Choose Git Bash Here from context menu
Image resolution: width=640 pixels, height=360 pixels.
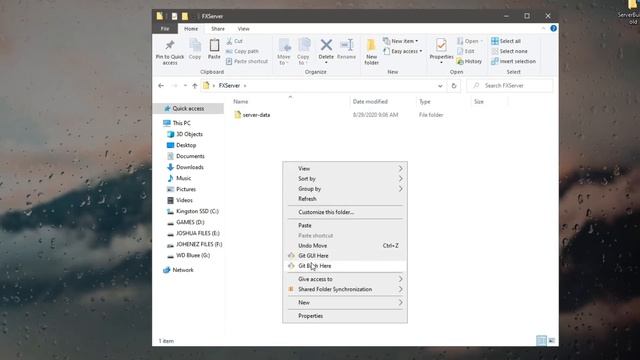345,266
